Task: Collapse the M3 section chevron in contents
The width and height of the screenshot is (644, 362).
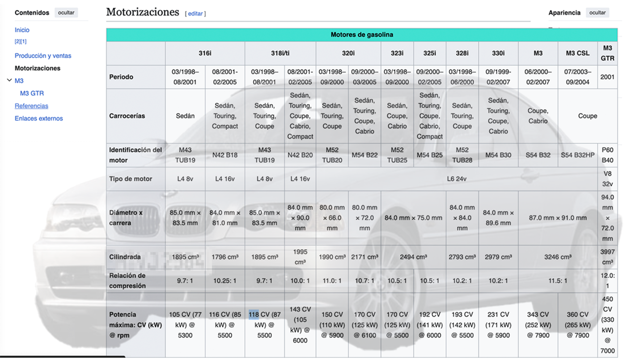Action: (9, 80)
